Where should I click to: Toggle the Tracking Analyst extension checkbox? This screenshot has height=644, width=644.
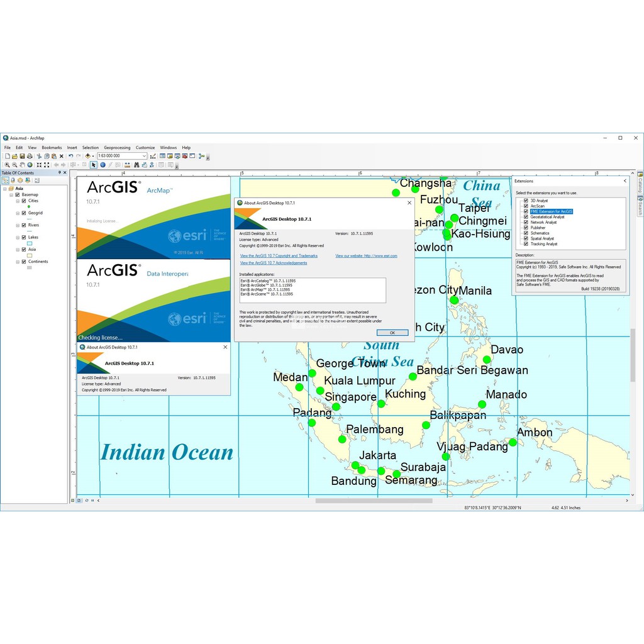click(526, 244)
